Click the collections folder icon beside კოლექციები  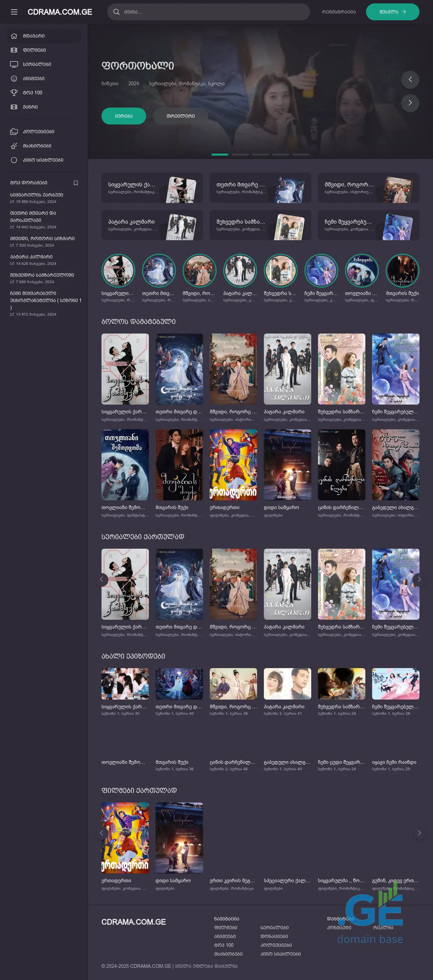tap(14, 132)
